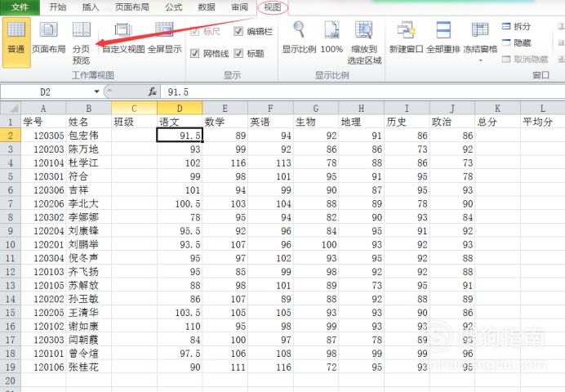Image resolution: width=565 pixels, height=392 pixels.
Task: Open Zoom (显示比例) magnifier dialog
Action: tap(299, 38)
